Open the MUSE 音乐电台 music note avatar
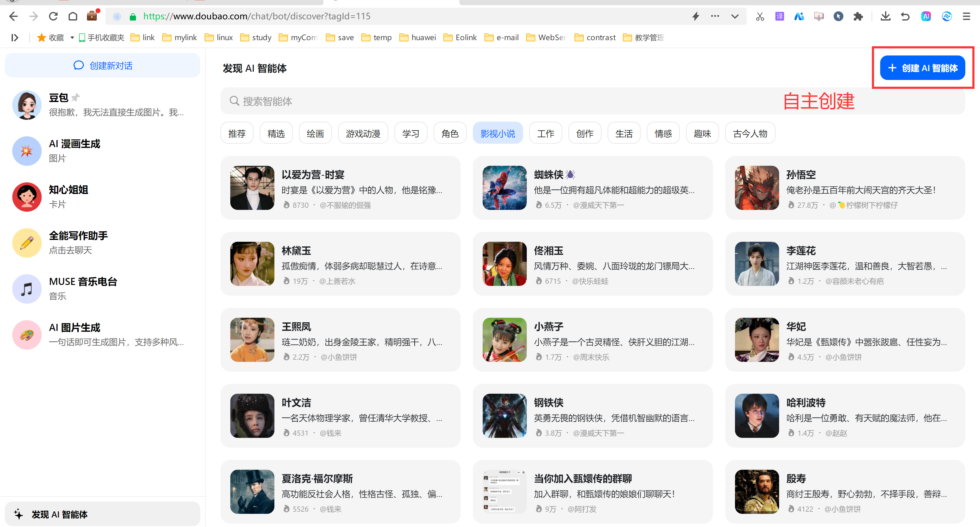The width and height of the screenshot is (980, 527). [x=27, y=289]
